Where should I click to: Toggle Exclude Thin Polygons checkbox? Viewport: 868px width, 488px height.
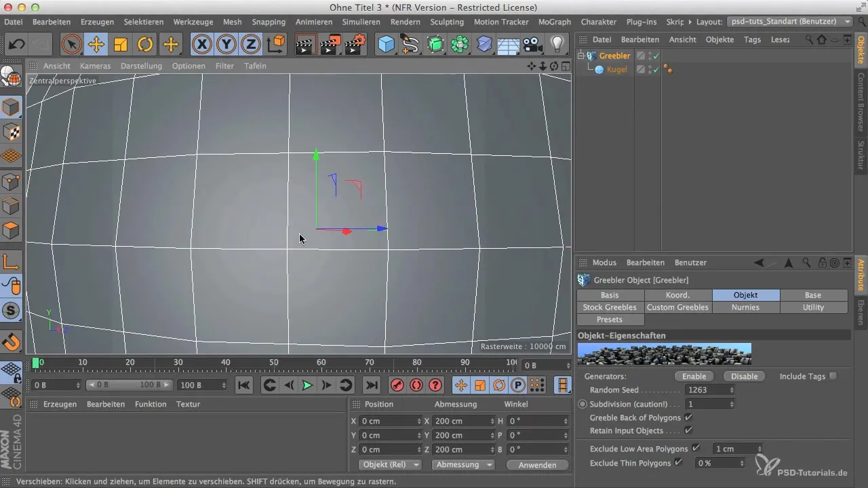click(x=677, y=463)
